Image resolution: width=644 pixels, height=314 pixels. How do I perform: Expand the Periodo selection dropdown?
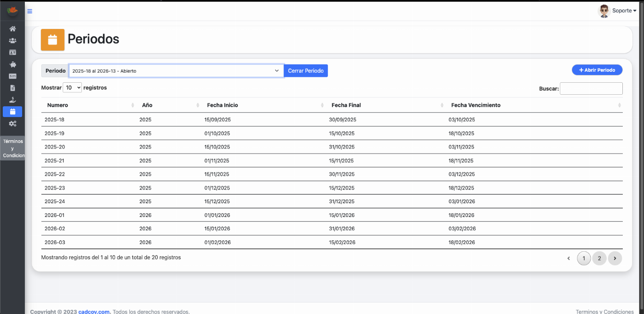point(176,71)
